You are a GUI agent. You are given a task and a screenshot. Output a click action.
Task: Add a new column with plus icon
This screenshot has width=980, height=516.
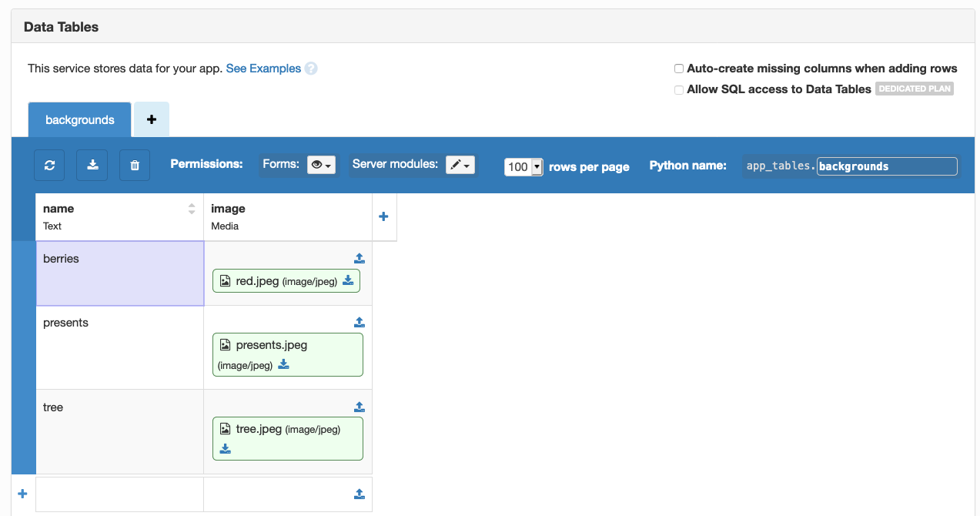[x=383, y=217]
